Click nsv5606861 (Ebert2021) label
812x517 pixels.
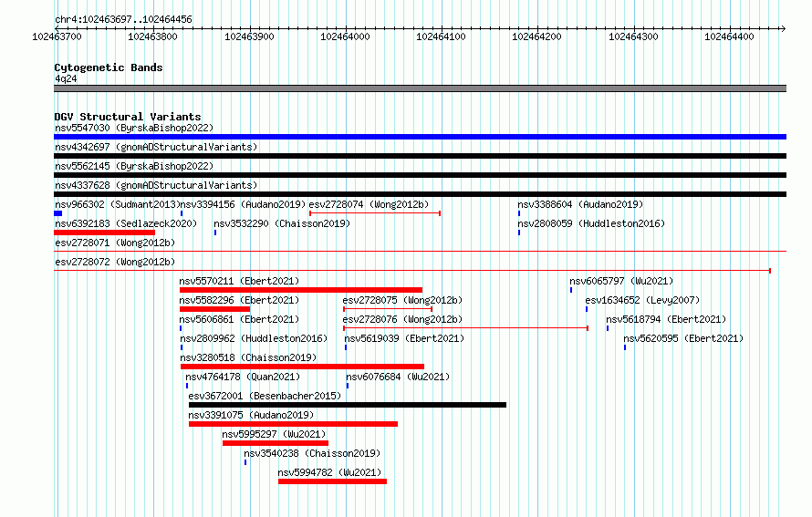239,319
